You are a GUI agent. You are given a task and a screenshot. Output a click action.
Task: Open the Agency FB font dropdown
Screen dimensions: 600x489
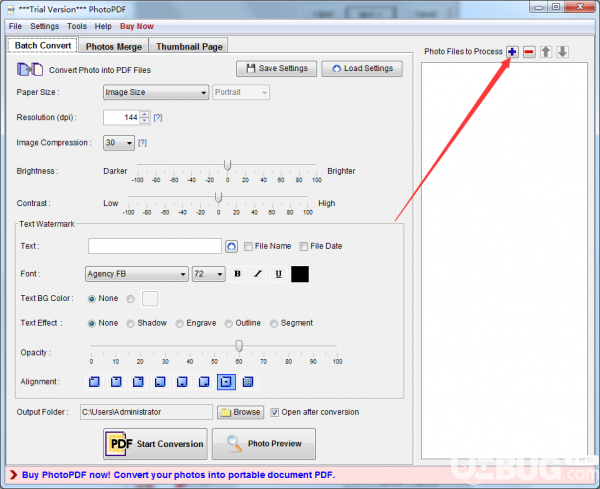(137, 274)
